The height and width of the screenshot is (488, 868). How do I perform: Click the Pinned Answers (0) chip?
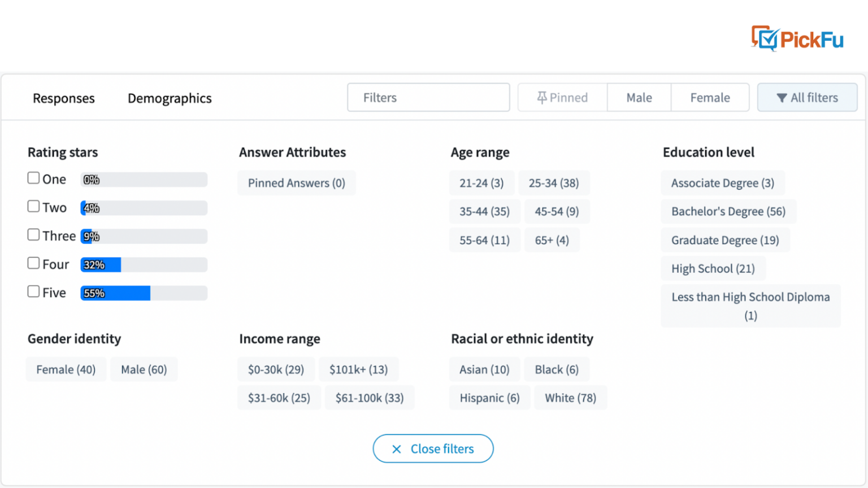pos(296,183)
